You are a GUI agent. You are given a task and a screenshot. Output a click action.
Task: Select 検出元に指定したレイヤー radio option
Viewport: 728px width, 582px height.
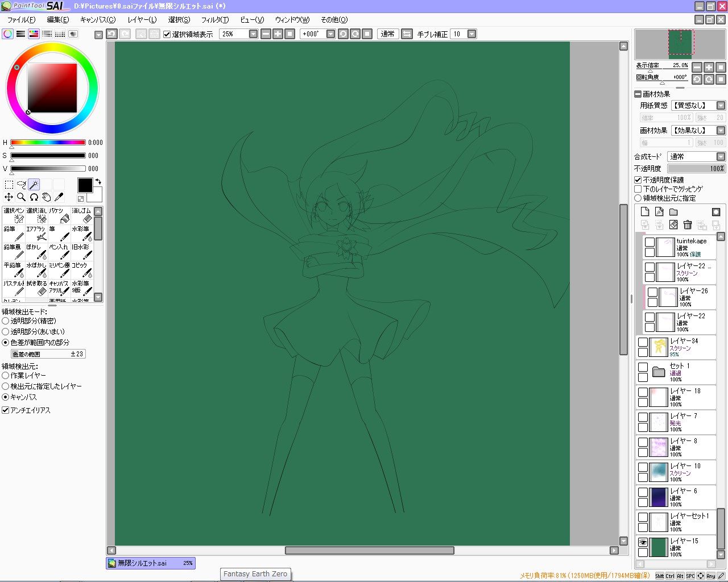pos(6,386)
